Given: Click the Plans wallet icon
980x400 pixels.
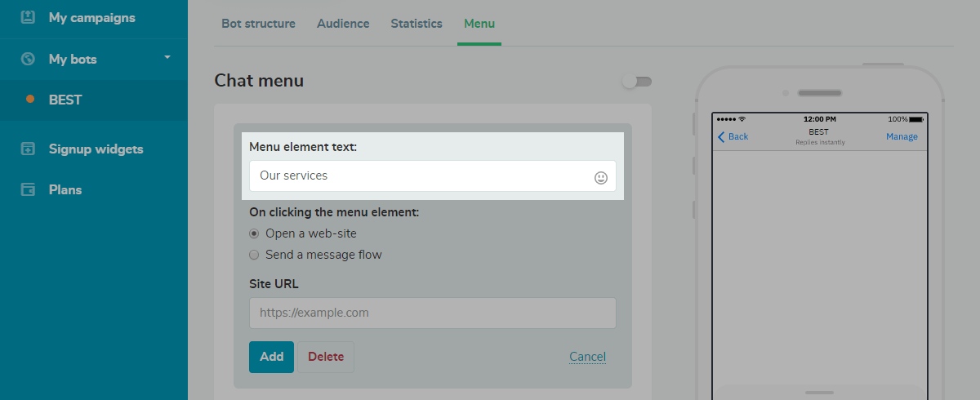Looking at the screenshot, I should [28, 189].
